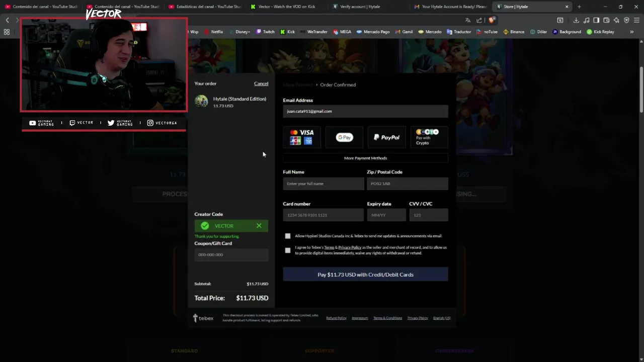
Task: Open the footer Privacy Policy link
Action: tap(418, 318)
